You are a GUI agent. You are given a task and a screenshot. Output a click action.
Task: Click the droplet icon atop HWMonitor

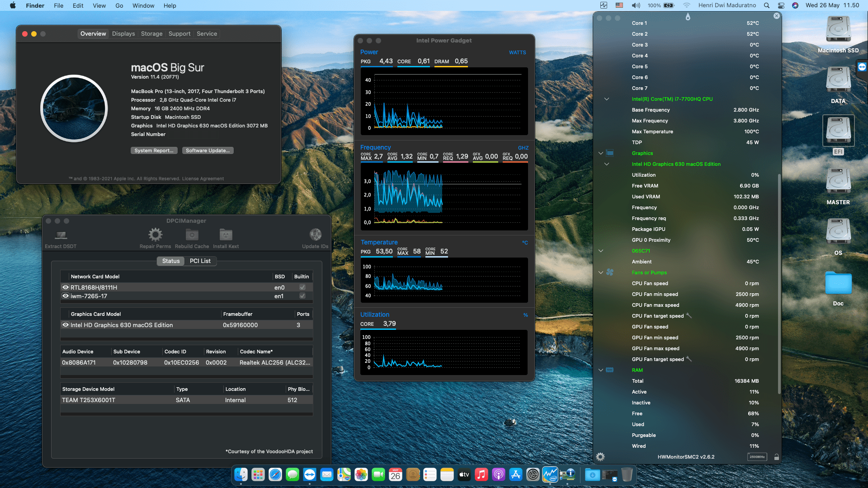688,17
